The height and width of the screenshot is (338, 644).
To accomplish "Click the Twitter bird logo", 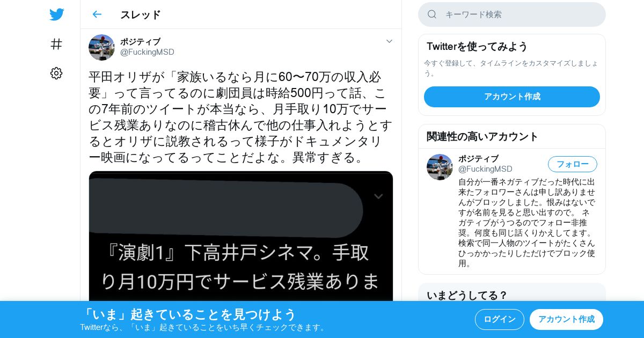I will [56, 14].
